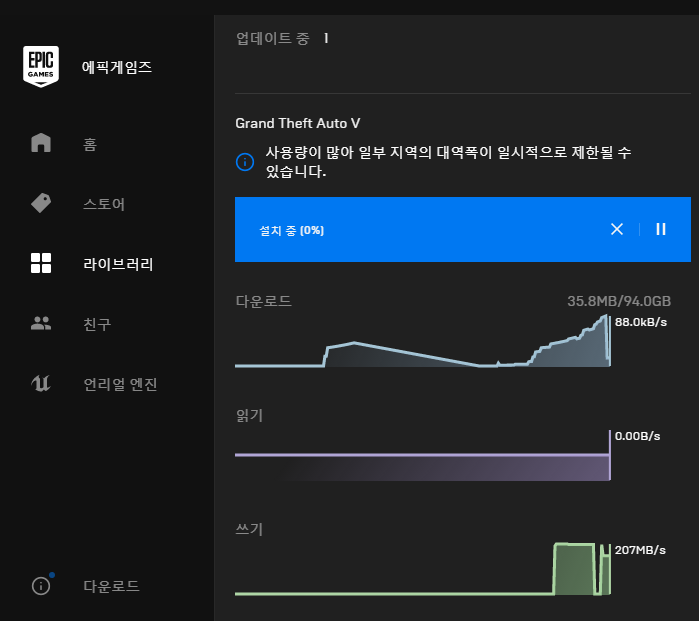Click the 업데이트 중 heading
The width and height of the screenshot is (699, 621).
(272, 38)
